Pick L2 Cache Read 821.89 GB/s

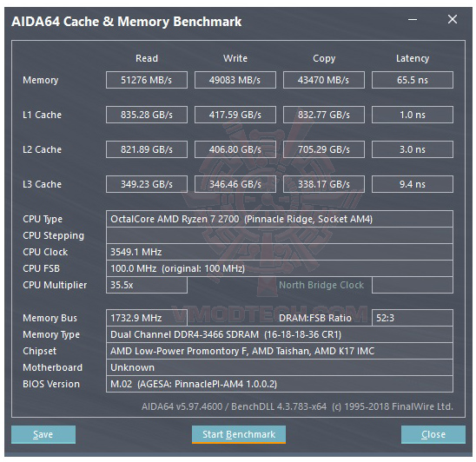tap(147, 149)
